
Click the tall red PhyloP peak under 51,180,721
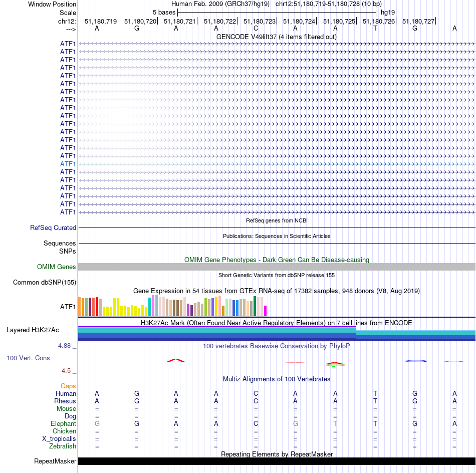176,360
